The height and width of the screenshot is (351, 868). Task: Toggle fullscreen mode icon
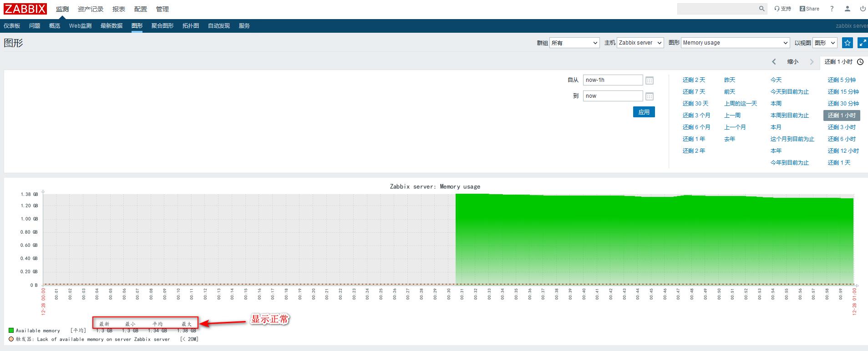[x=863, y=43]
